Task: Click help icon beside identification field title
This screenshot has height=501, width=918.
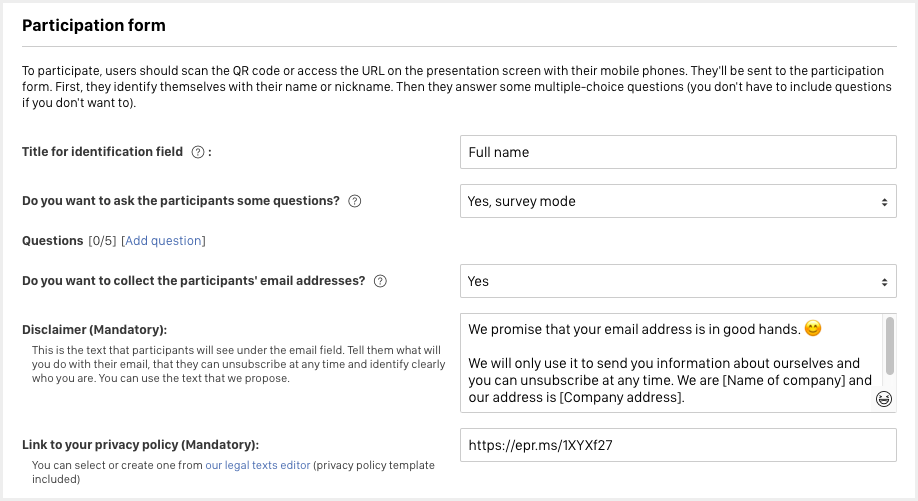Action: coord(198,152)
